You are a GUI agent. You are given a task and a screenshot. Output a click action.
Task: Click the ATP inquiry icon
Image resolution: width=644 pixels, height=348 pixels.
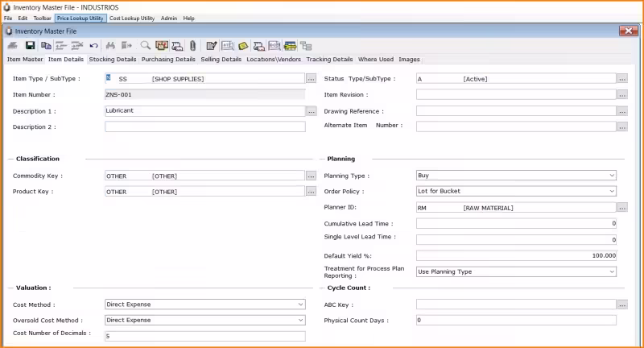(228, 46)
